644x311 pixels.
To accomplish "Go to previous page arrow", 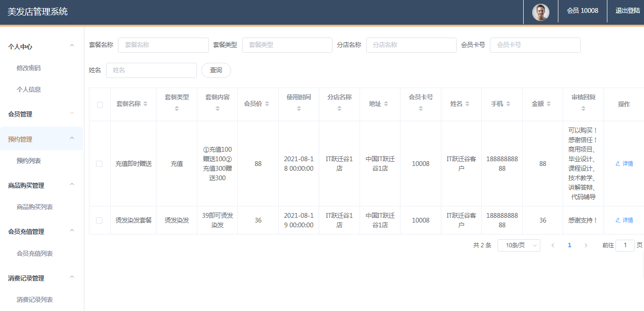I will tap(553, 245).
